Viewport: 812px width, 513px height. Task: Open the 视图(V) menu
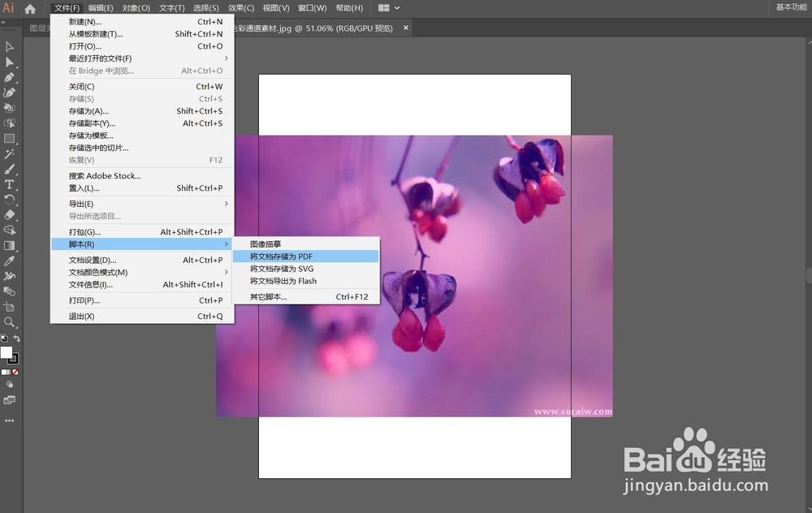click(276, 8)
